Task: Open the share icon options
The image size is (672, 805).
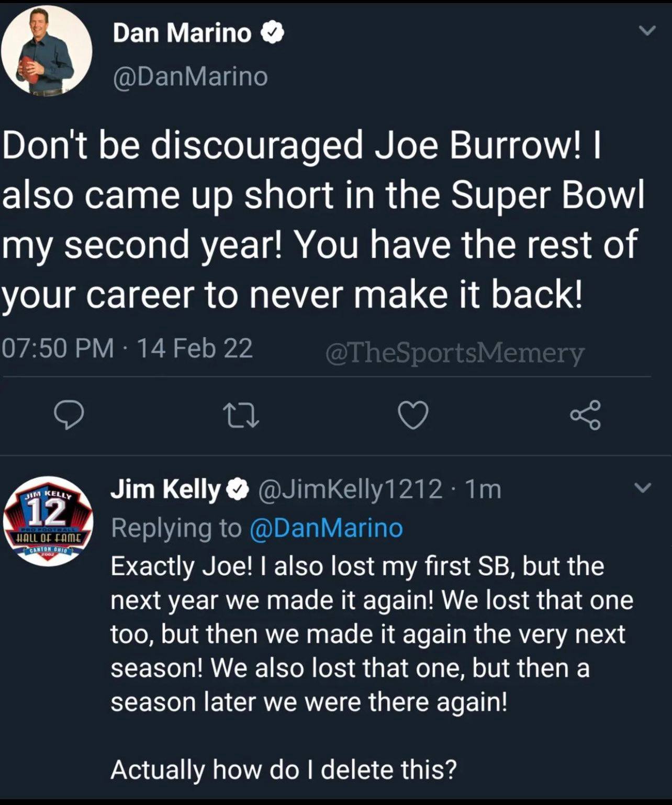Action: 586,415
